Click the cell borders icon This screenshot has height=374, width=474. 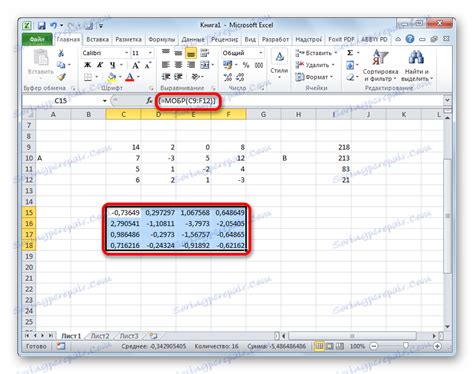(88, 77)
